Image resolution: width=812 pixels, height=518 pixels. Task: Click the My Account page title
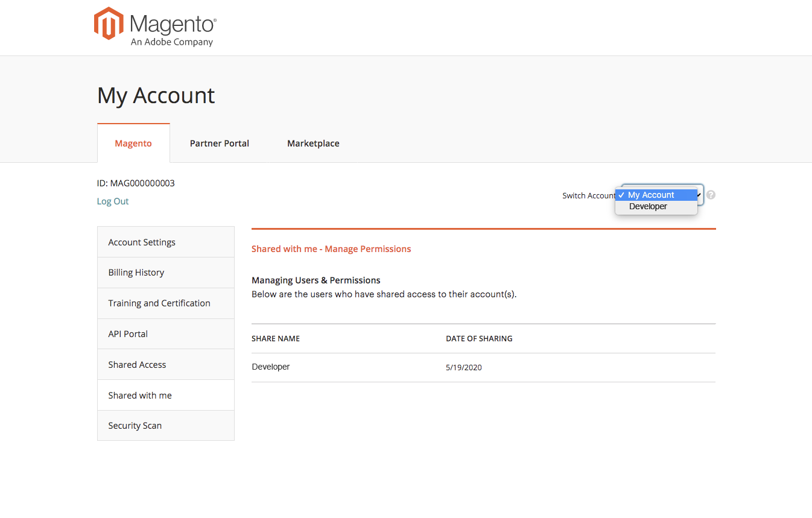[156, 95]
